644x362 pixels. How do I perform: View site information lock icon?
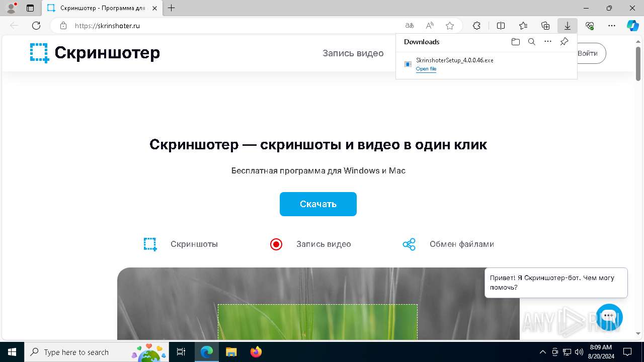point(63,26)
